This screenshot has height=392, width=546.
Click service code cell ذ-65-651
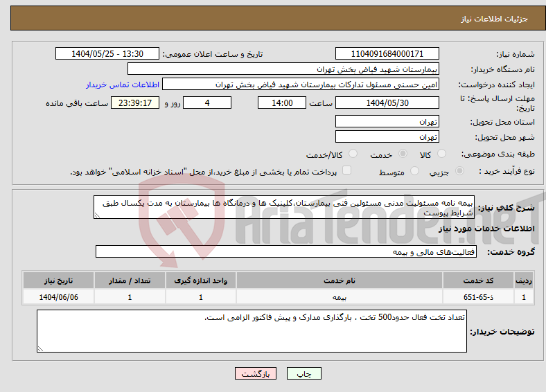coord(479,297)
